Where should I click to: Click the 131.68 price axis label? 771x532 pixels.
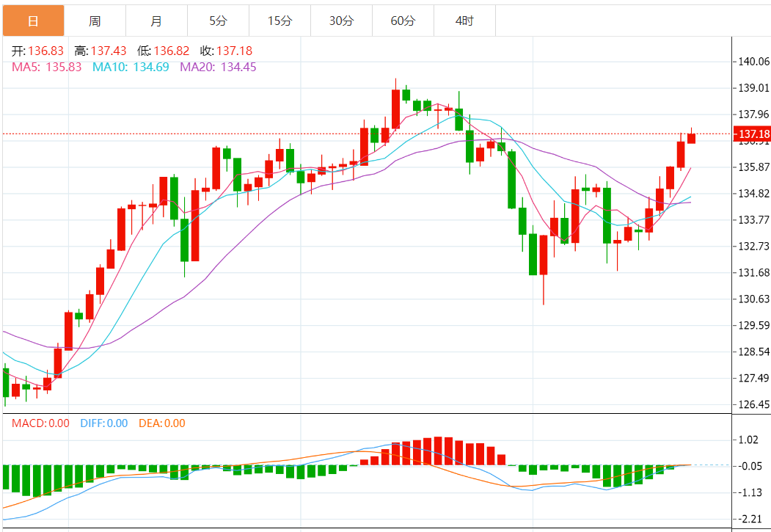(754, 273)
